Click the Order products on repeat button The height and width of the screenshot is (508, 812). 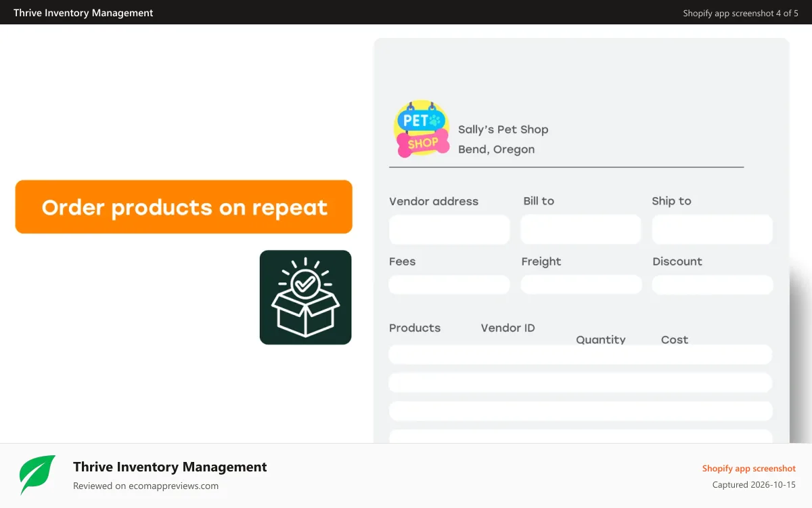(183, 207)
